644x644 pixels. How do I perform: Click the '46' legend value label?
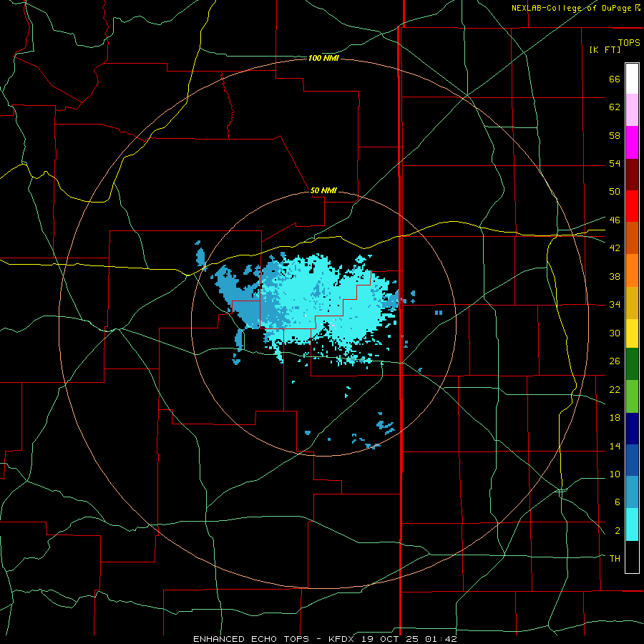point(615,220)
